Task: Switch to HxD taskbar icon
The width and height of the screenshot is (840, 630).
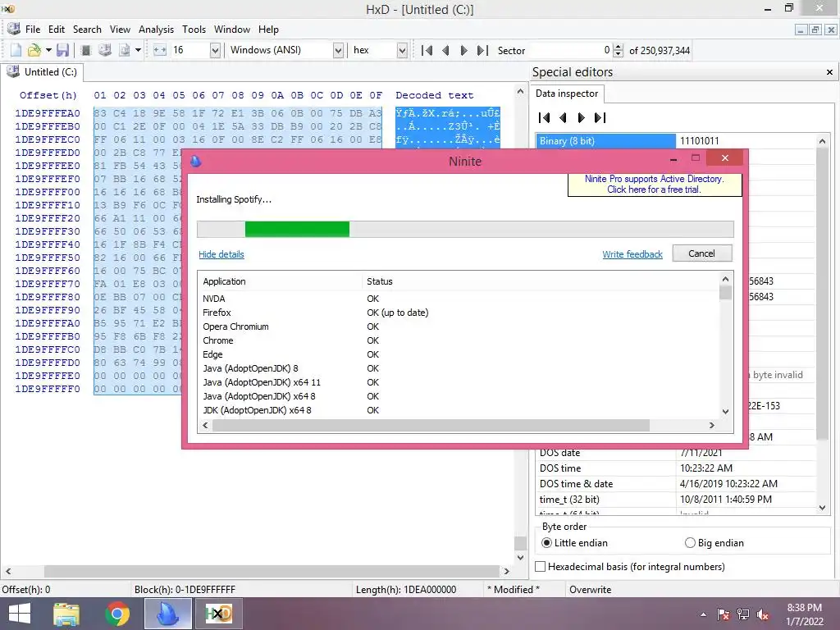Action: [x=218, y=614]
